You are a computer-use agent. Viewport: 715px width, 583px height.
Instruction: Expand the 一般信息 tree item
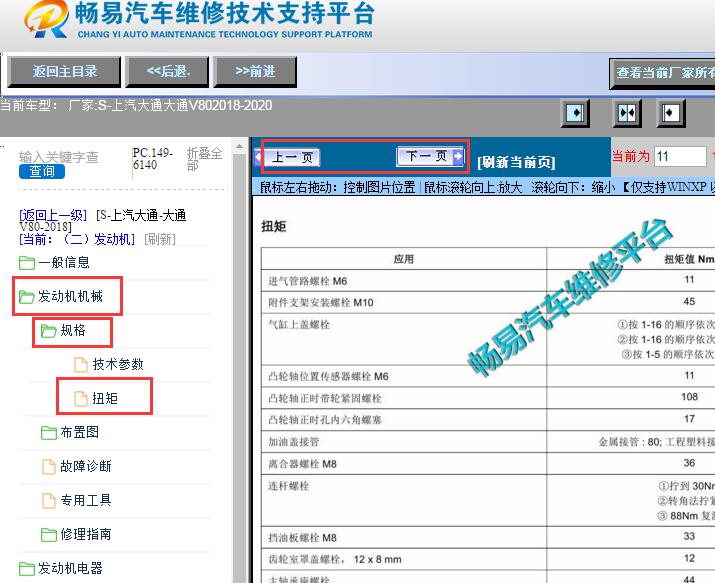coord(64,263)
